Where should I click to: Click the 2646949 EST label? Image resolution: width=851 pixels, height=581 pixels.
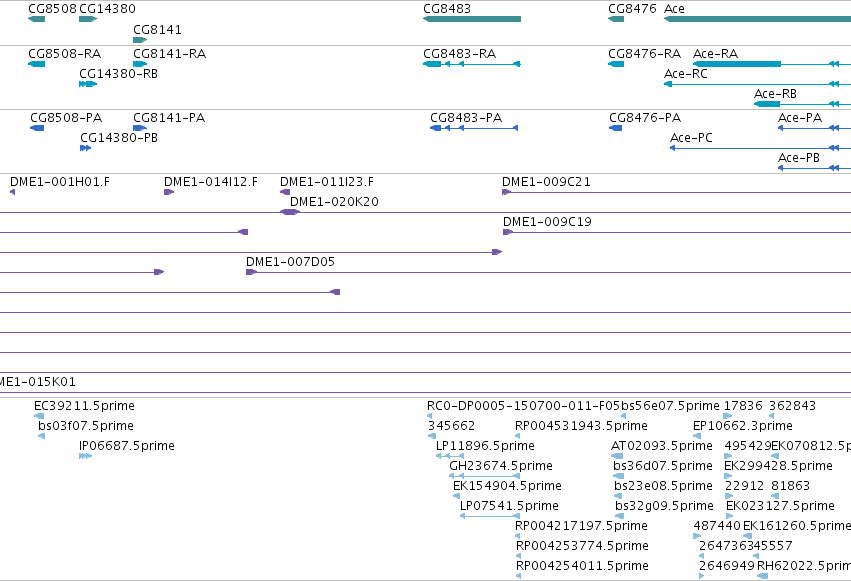tap(727, 565)
